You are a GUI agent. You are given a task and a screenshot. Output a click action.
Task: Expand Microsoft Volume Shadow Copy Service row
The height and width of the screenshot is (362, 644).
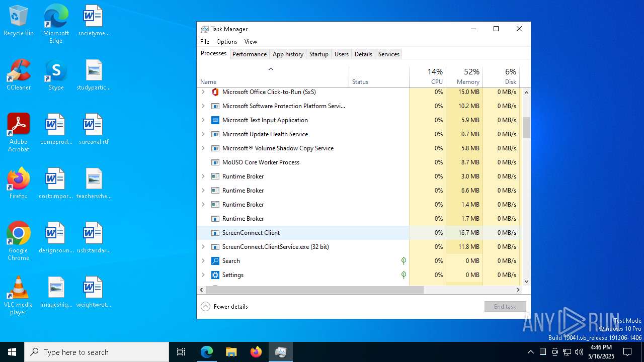(203, 148)
